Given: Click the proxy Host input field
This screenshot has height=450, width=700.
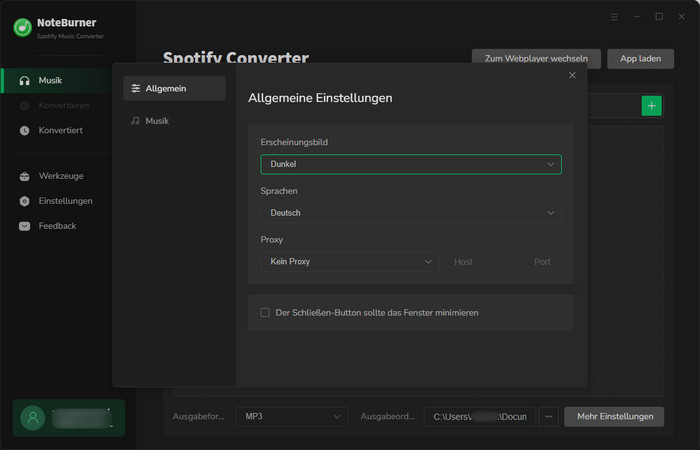Looking at the screenshot, I should tap(483, 262).
